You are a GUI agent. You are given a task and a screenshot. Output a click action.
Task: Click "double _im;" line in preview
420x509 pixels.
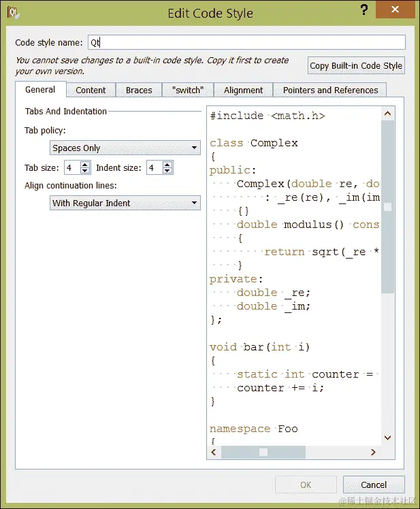[274, 306]
